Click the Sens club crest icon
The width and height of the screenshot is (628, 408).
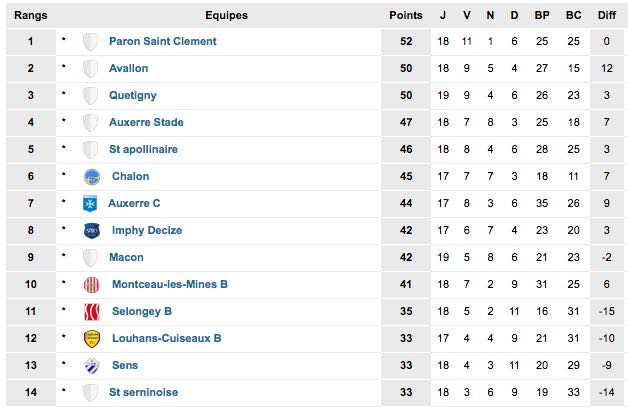pos(92,366)
